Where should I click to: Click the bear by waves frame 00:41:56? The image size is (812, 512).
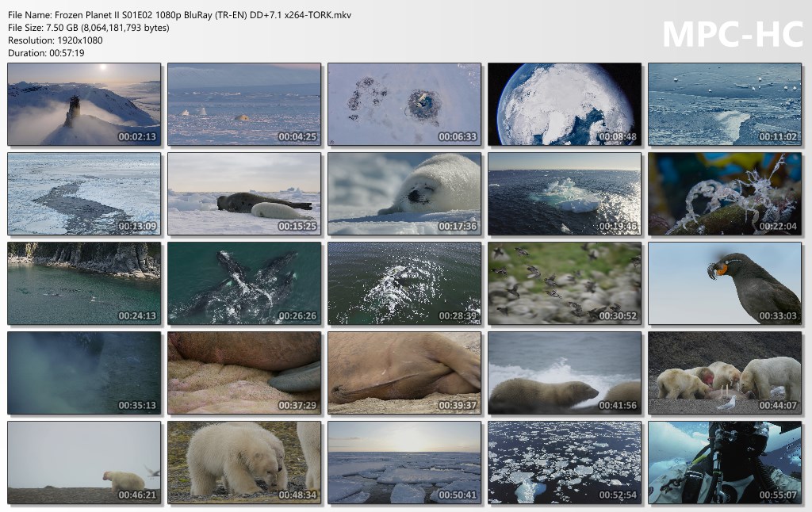[565, 373]
